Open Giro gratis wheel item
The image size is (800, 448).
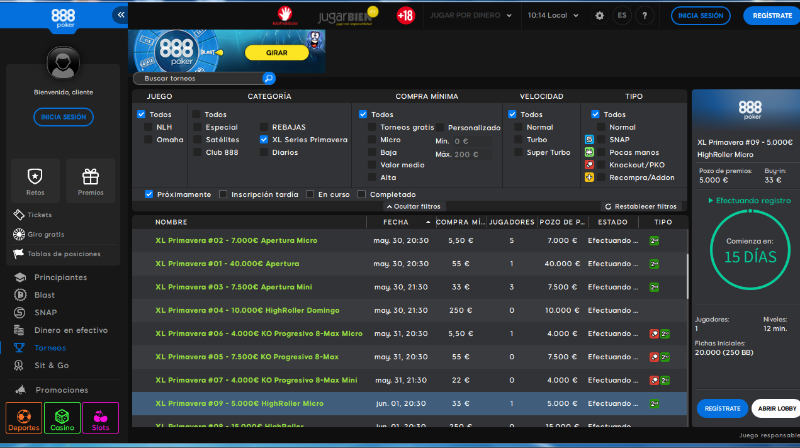pos(39,234)
